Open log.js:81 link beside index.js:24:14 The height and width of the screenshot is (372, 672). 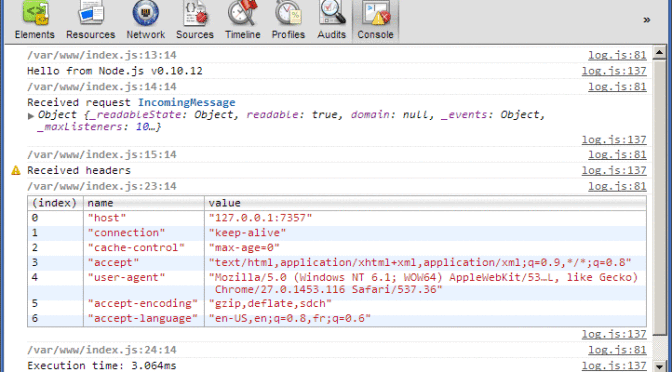tap(617, 350)
